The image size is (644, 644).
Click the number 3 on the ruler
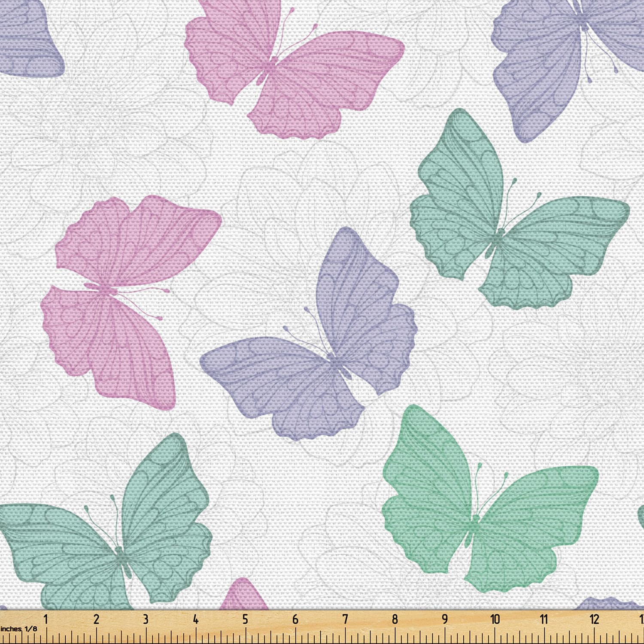pyautogui.click(x=146, y=619)
